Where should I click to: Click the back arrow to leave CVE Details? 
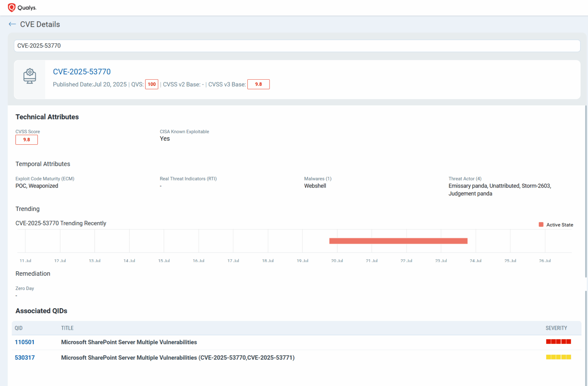click(x=12, y=24)
